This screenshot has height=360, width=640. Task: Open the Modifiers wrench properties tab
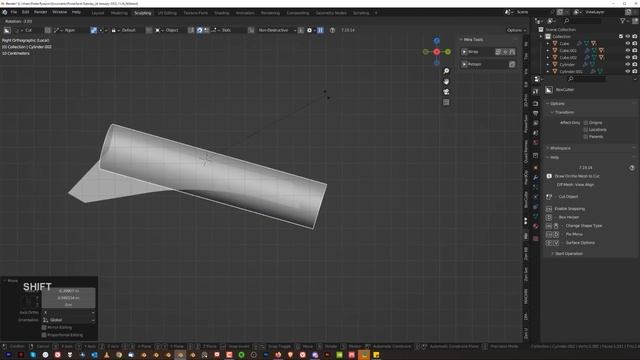click(x=536, y=177)
